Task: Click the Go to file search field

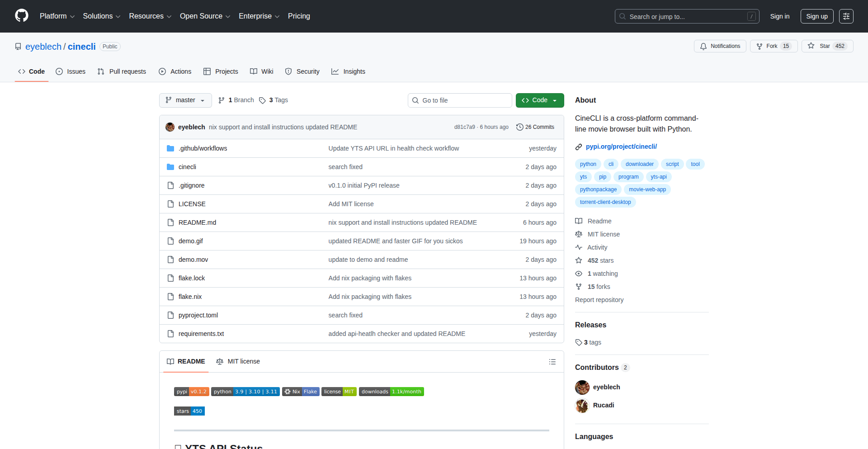Action: tap(460, 100)
